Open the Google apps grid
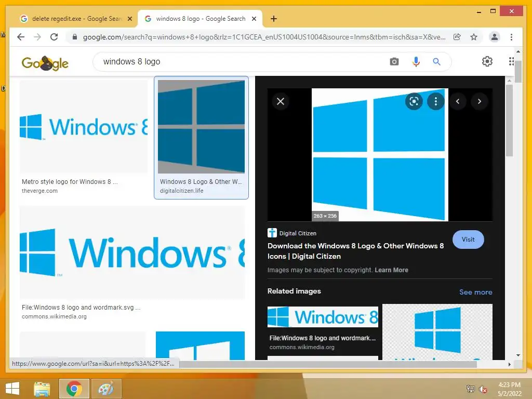 tap(511, 61)
